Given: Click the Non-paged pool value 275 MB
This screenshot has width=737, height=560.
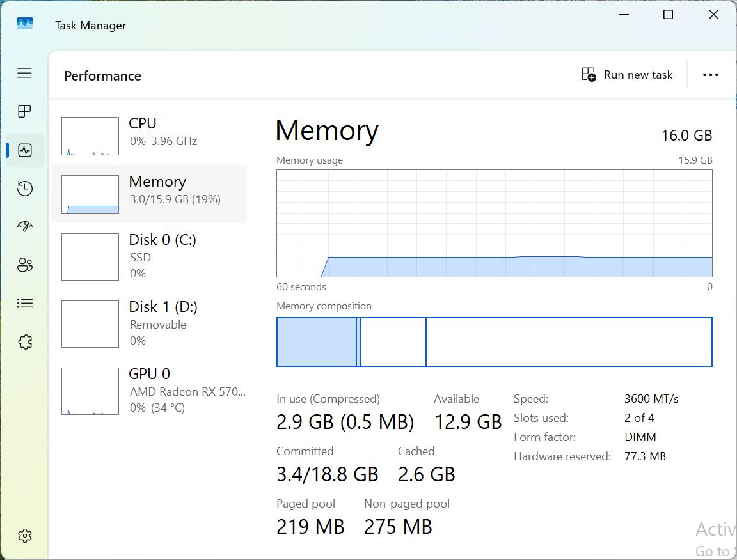Looking at the screenshot, I should point(398,527).
